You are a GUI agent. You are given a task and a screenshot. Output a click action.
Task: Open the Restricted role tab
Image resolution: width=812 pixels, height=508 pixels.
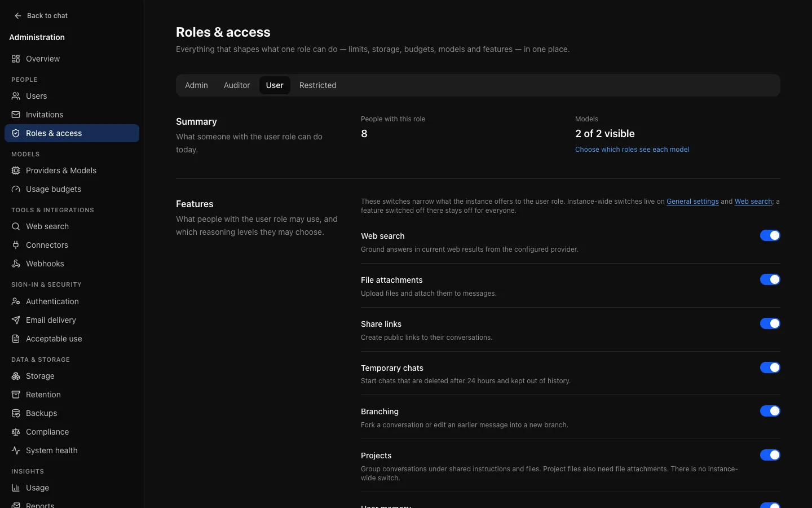(x=317, y=85)
